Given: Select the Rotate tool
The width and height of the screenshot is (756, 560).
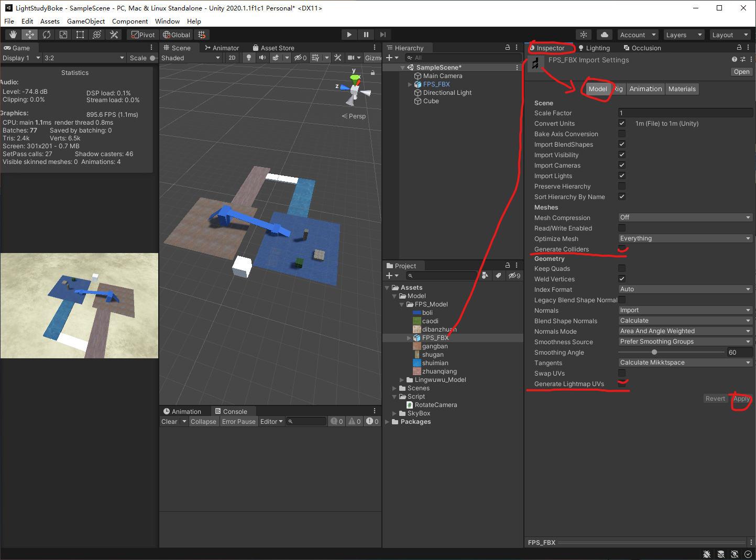Looking at the screenshot, I should point(47,35).
